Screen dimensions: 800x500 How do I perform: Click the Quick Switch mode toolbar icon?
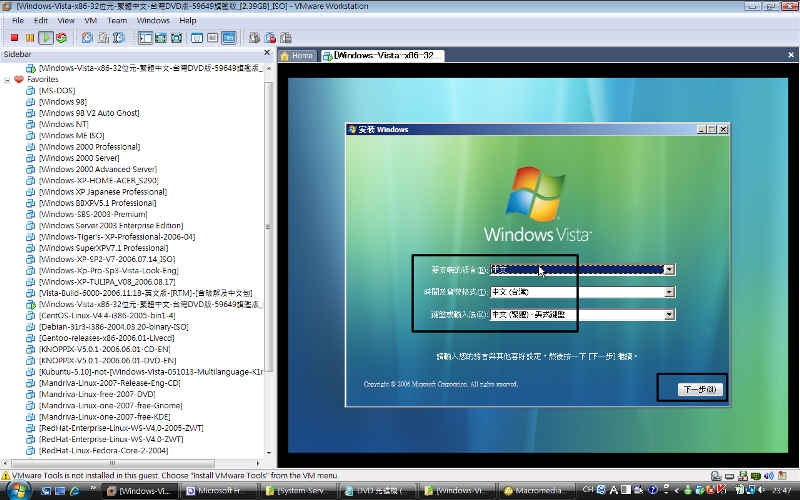coord(161,38)
